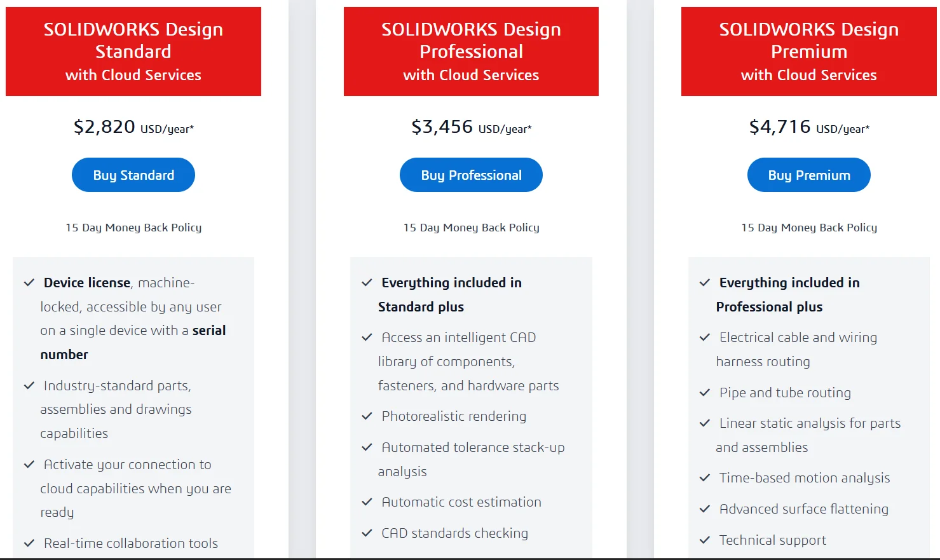Click Money Back Policy text under Buy Premium
This screenshot has height=560, width=940.
(808, 228)
